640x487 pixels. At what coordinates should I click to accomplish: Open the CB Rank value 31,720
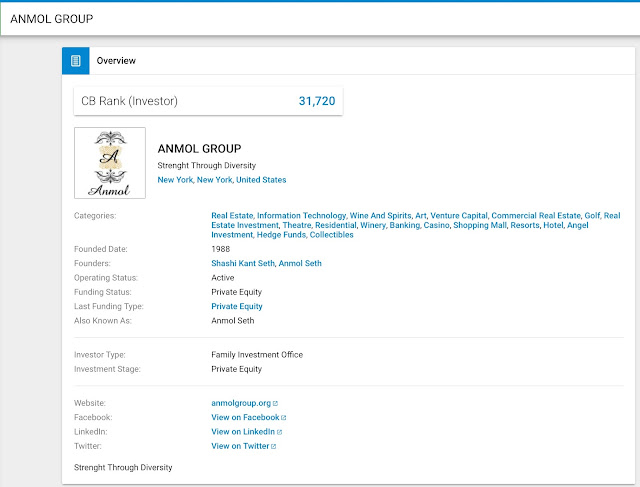[317, 101]
